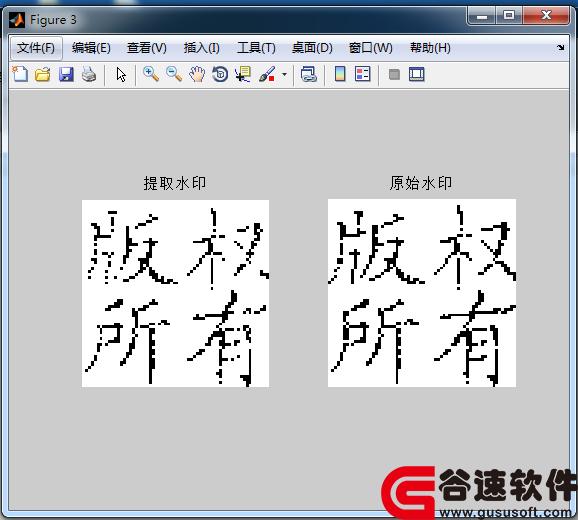Select the Brush/Select Data tool
This screenshot has width=578, height=520.
click(x=267, y=74)
